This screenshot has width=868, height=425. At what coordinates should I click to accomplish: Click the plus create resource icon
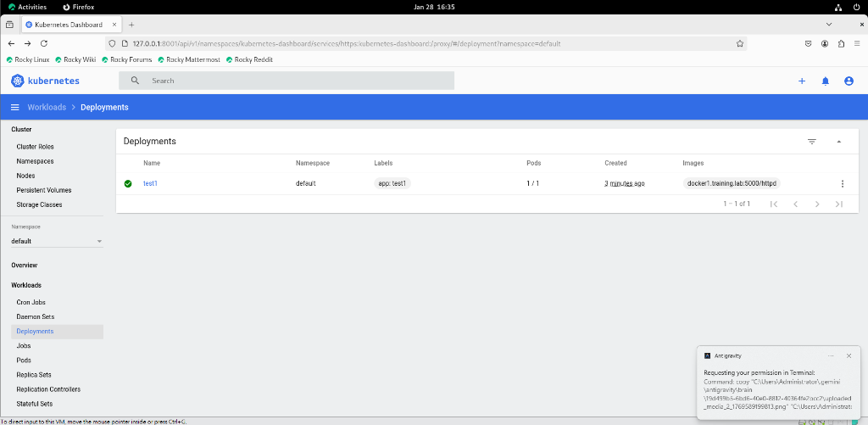[x=802, y=81]
